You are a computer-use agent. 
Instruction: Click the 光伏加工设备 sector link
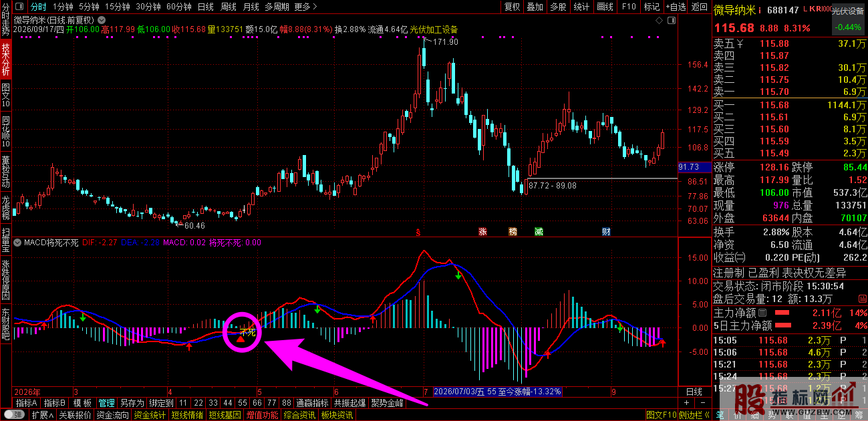pos(433,29)
